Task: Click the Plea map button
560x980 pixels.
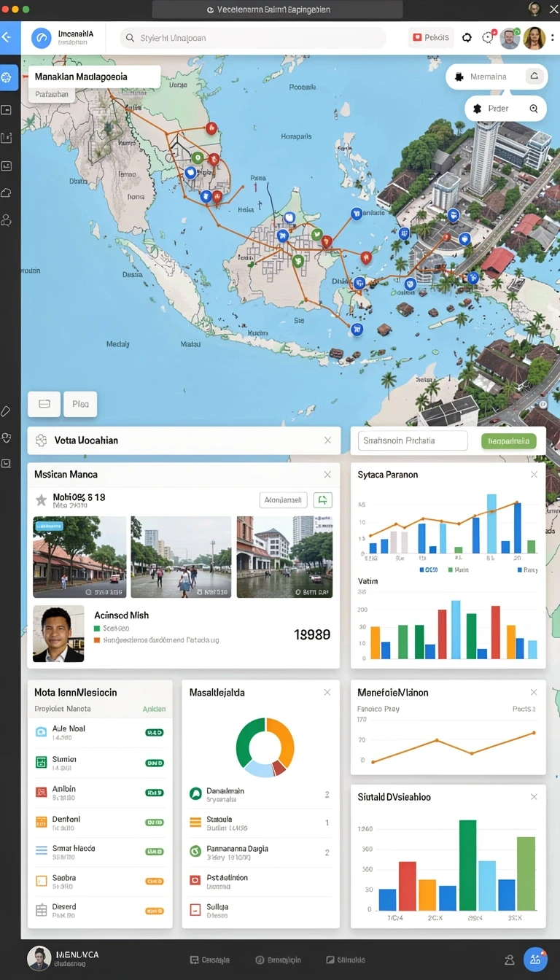Action: (x=80, y=403)
